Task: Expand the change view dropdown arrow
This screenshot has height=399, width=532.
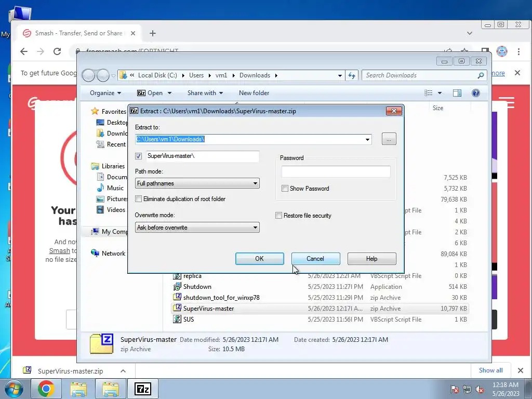Action: [440, 93]
